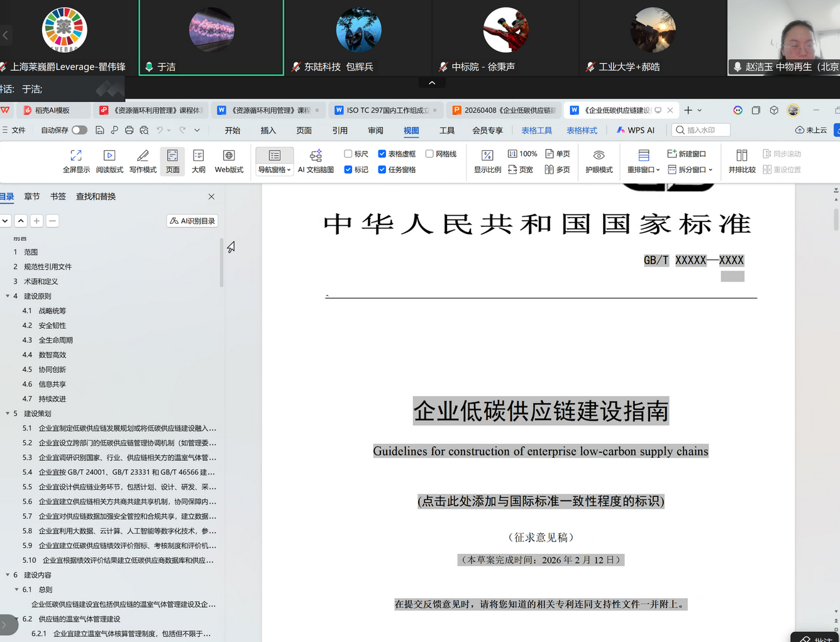The image size is (840, 642).
Task: Open AI 文档脑图 document mind map
Action: pyautogui.click(x=316, y=161)
